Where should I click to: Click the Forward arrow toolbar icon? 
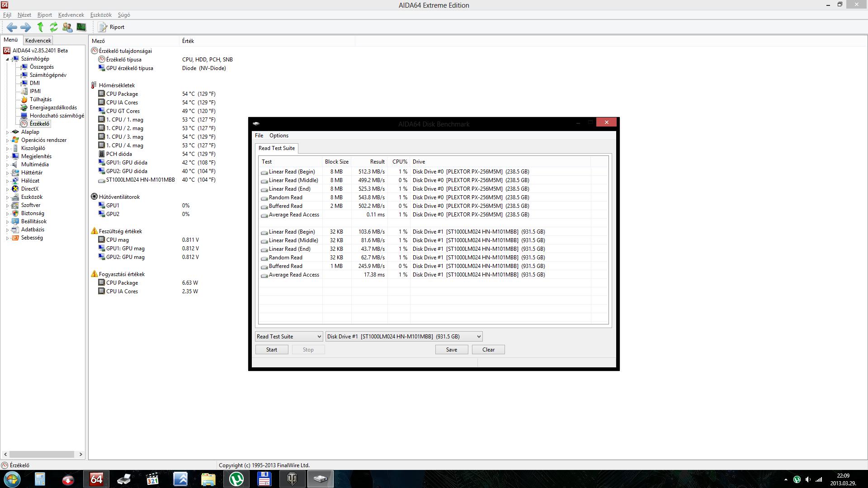coord(26,27)
